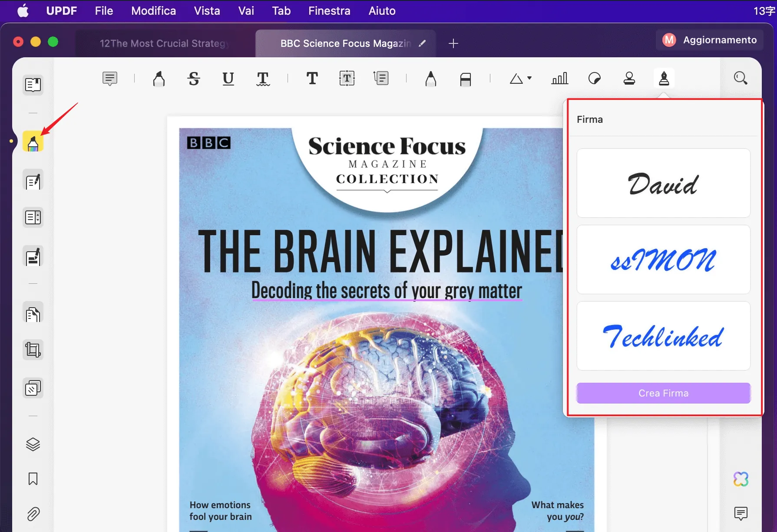The width and height of the screenshot is (777, 532).
Task: Choose the David signature
Action: pyautogui.click(x=663, y=183)
